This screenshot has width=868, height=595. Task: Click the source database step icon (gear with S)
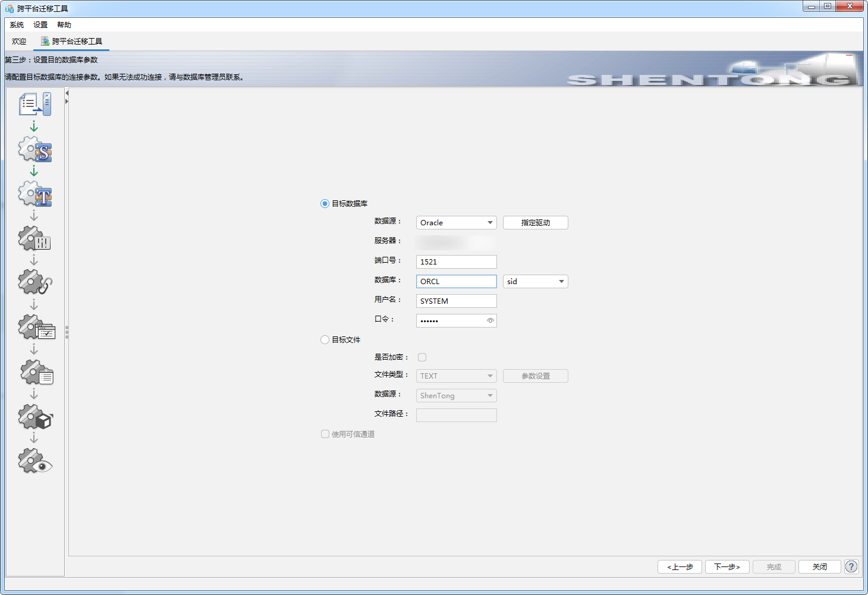[35, 149]
